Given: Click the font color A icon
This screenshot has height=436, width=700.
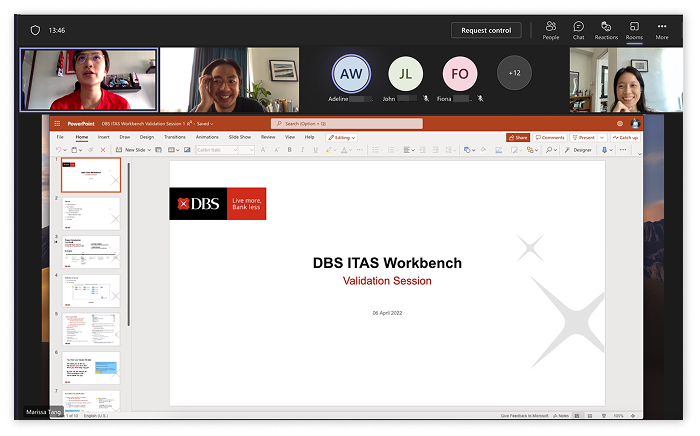Looking at the screenshot, I should (x=344, y=150).
